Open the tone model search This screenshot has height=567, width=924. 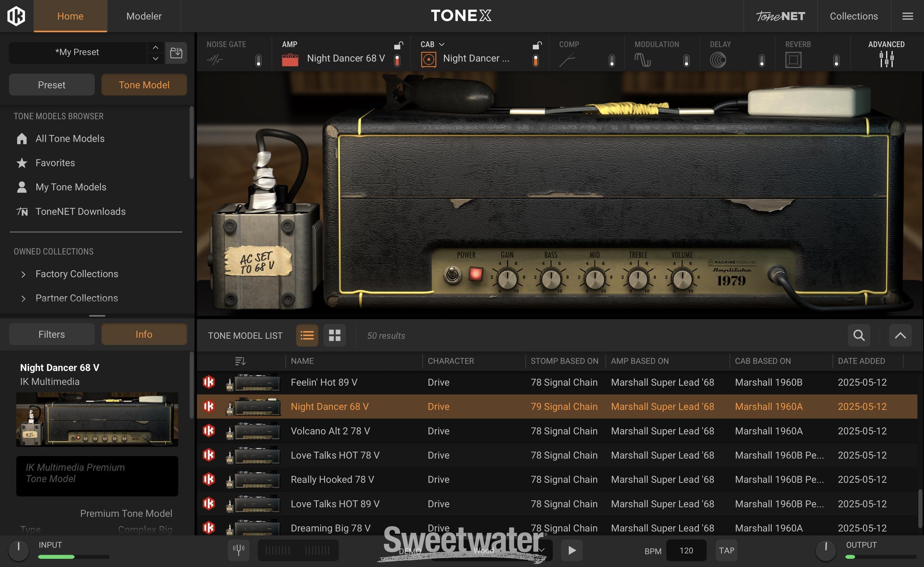(858, 335)
